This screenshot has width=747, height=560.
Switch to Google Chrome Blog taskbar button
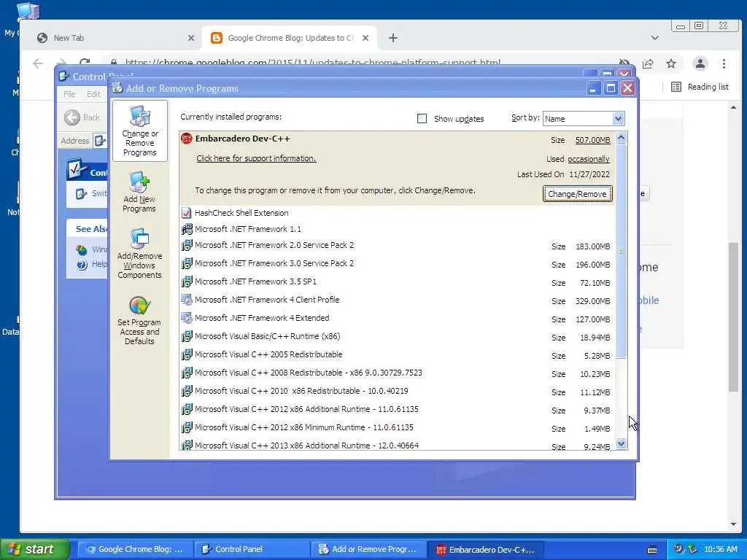click(x=135, y=549)
